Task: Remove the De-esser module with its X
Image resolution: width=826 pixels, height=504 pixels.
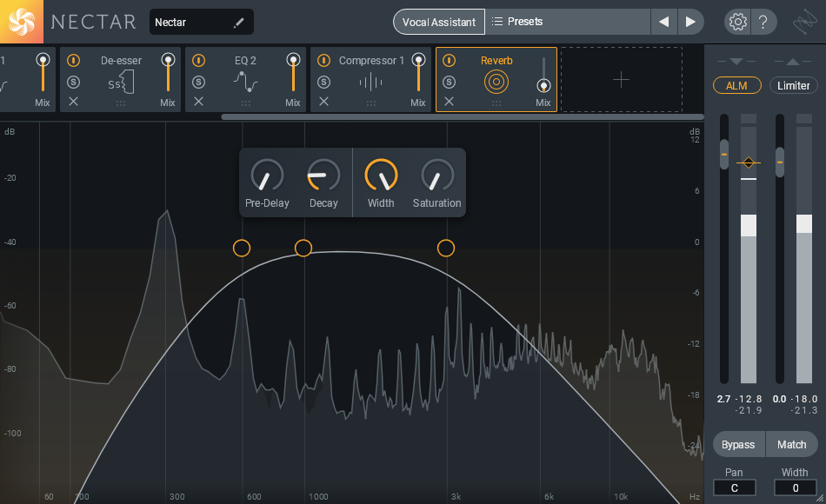Action: pyautogui.click(x=73, y=101)
